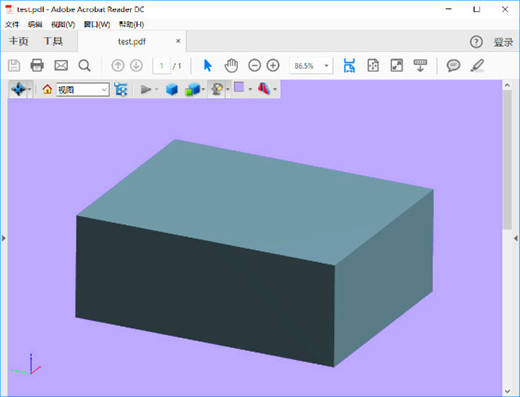Click the 登录 sign-in button

tap(503, 42)
